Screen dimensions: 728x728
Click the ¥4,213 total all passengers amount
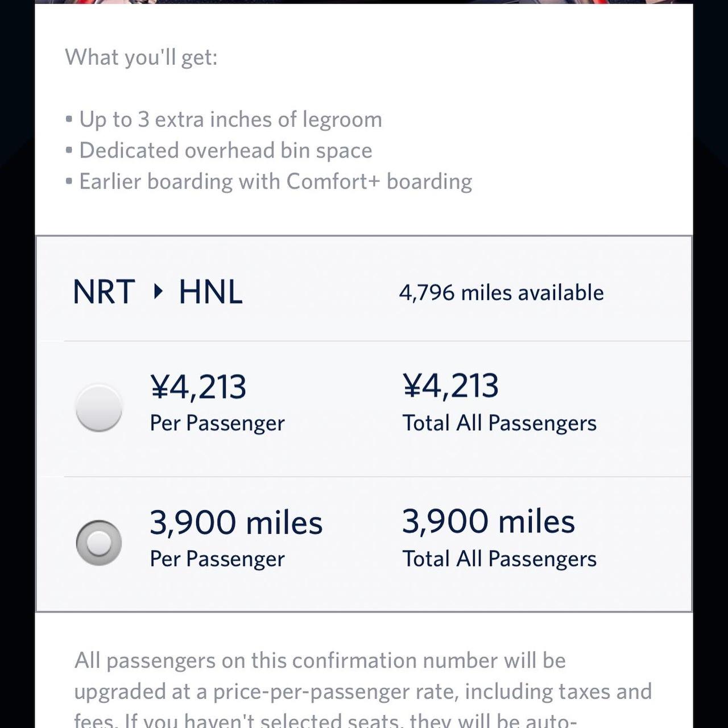(450, 386)
